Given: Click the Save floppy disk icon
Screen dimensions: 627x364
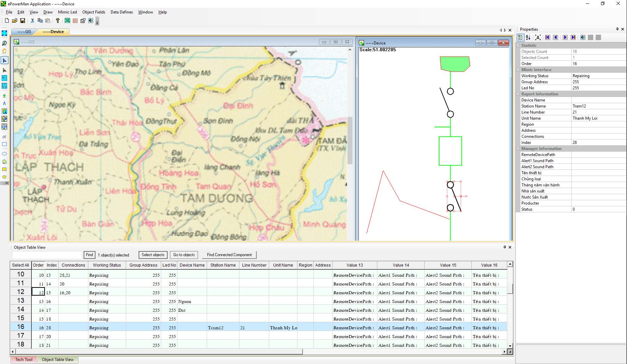Looking at the screenshot, I should 23,21.
